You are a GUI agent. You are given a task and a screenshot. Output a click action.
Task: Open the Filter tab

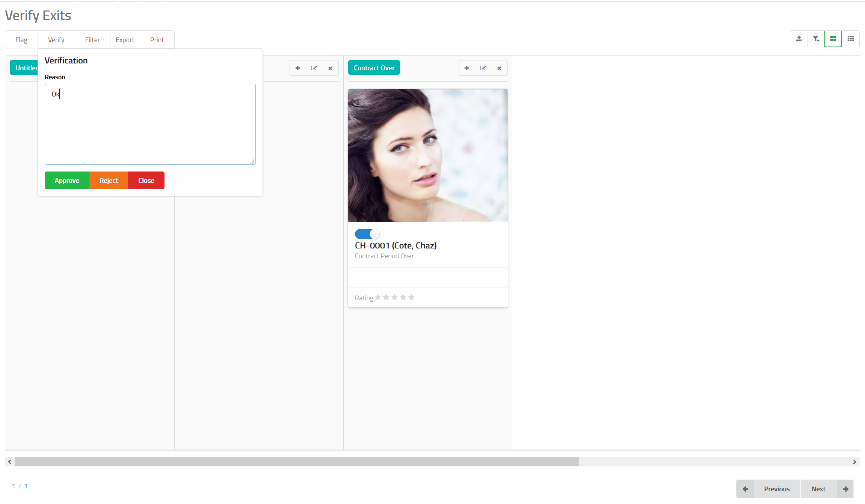point(92,40)
